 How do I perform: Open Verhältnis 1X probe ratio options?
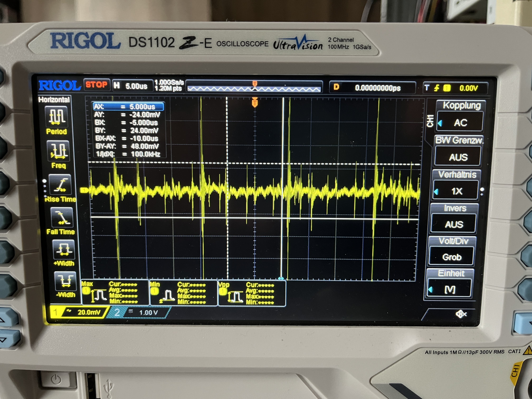point(456,191)
